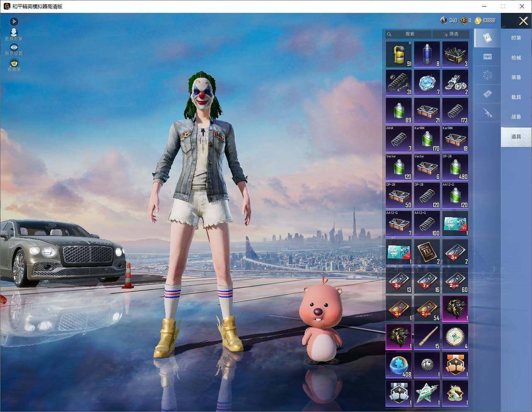
Task: Select the DP-28 paint can with count 480
Action: coord(455,167)
